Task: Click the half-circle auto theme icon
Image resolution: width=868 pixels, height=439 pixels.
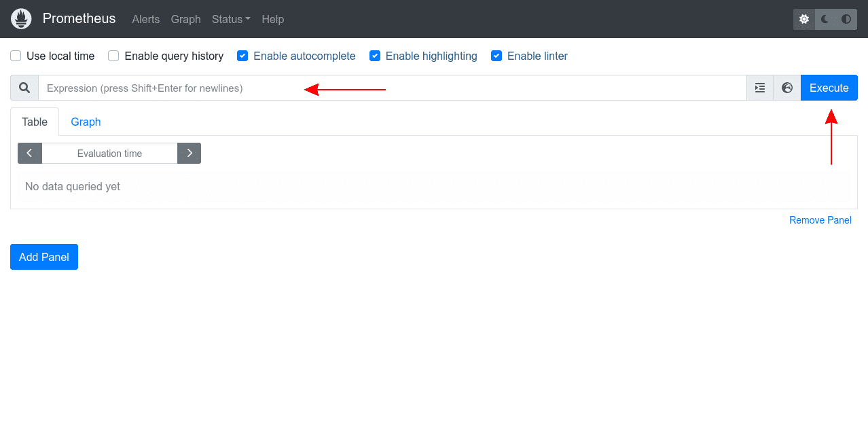Action: coord(846,19)
